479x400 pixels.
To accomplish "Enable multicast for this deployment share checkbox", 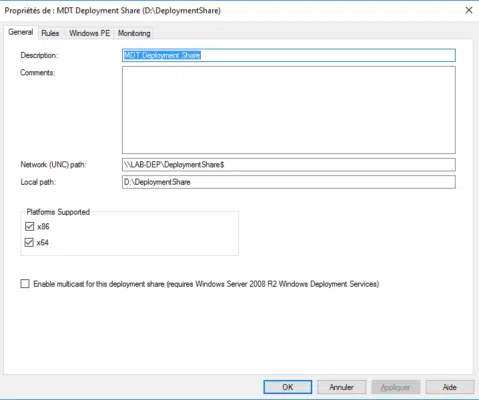I will [x=25, y=284].
